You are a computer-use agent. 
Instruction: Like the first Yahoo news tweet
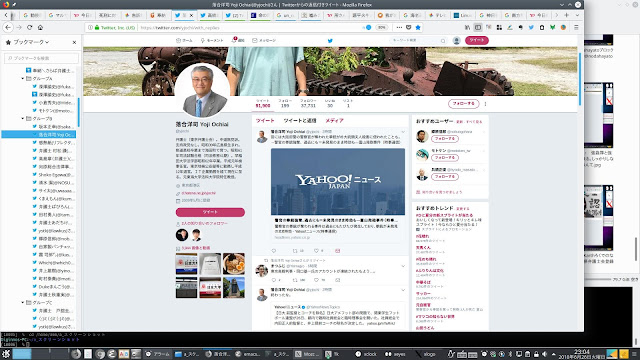(316, 251)
